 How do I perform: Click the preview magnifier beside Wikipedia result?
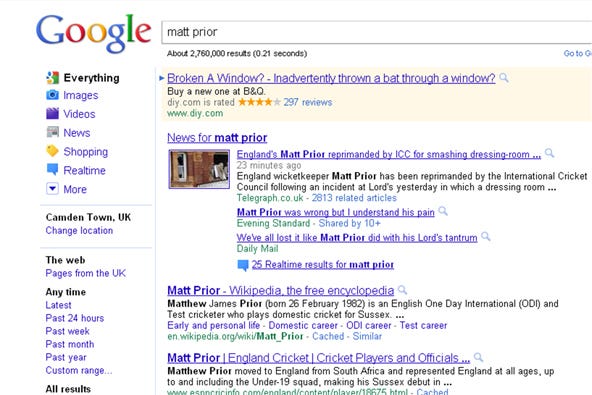point(402,290)
